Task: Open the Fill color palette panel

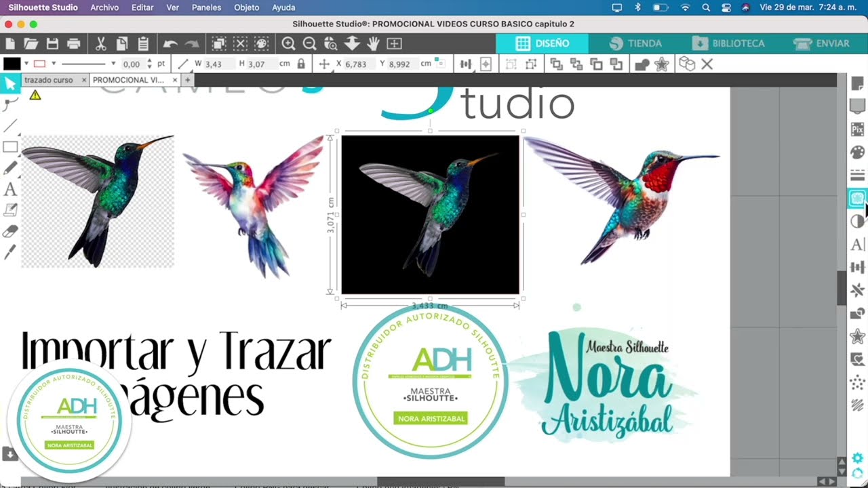Action: 857,152
